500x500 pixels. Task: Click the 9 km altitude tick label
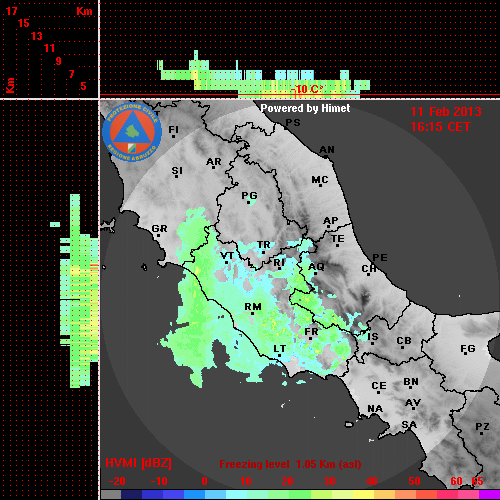point(58,61)
